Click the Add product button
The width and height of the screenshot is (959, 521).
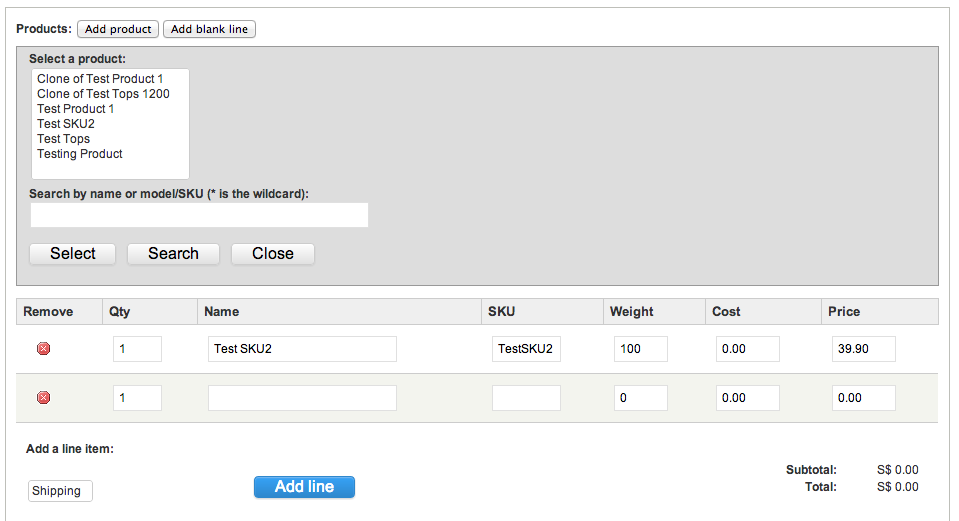[118, 29]
